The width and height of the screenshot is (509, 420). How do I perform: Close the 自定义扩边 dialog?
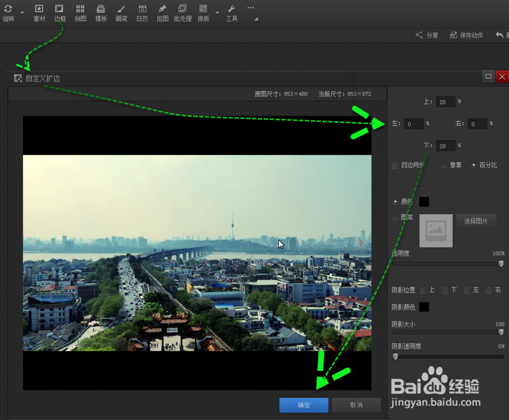click(502, 77)
